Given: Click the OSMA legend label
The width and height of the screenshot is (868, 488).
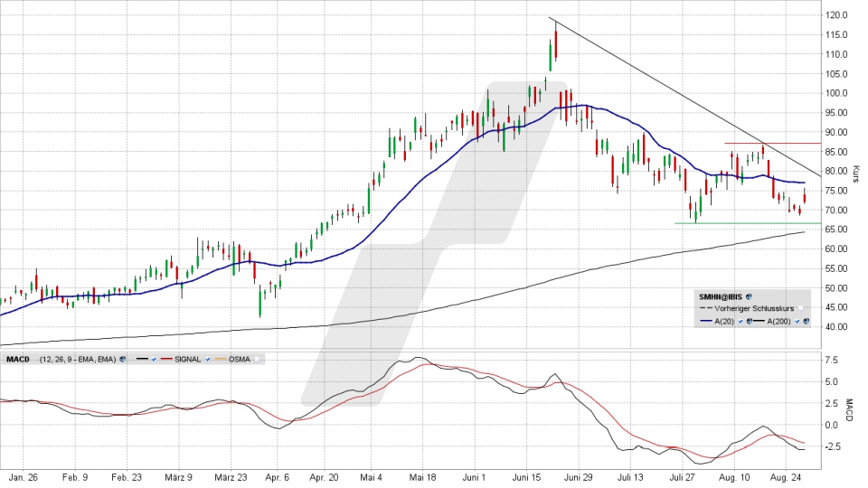Looking at the screenshot, I should 239,359.
